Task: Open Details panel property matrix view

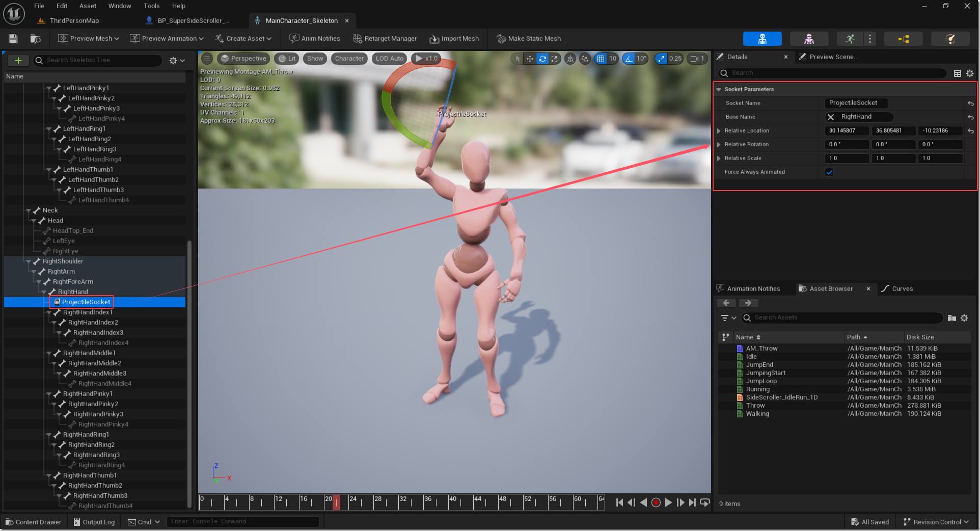Action: tap(958, 73)
